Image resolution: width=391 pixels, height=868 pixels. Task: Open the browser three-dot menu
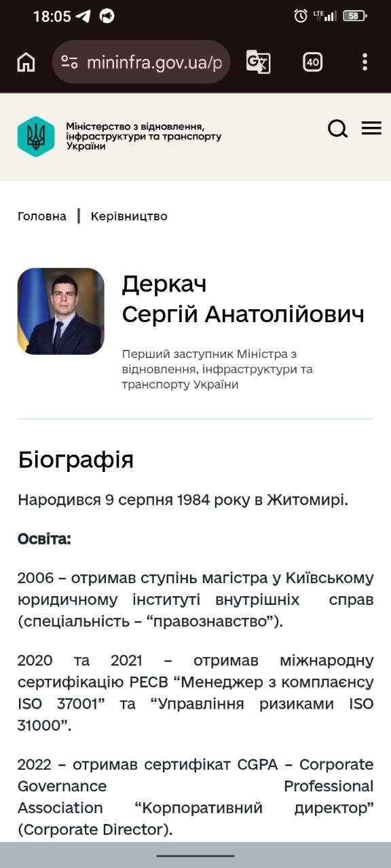pyautogui.click(x=365, y=62)
